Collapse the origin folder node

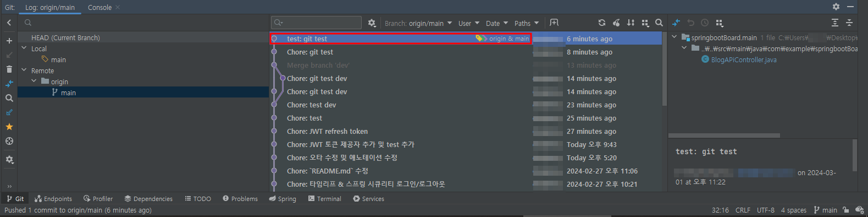[x=34, y=82]
